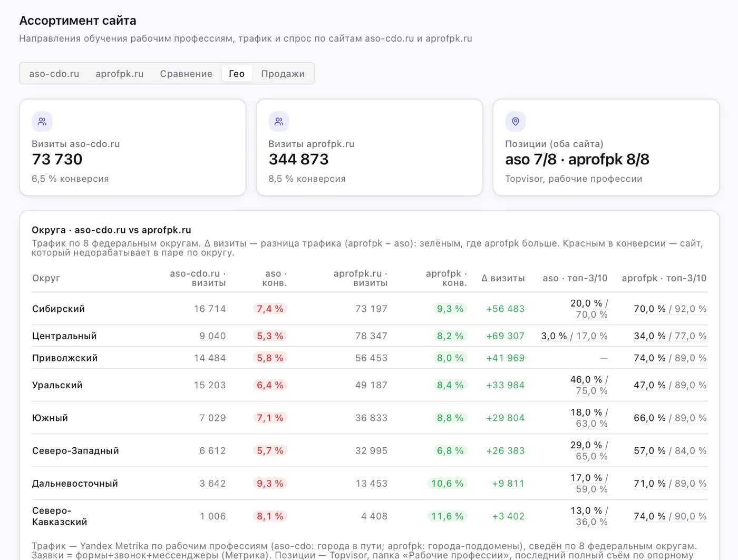
Task: Sort by the Округ column header
Action: pyautogui.click(x=46, y=278)
